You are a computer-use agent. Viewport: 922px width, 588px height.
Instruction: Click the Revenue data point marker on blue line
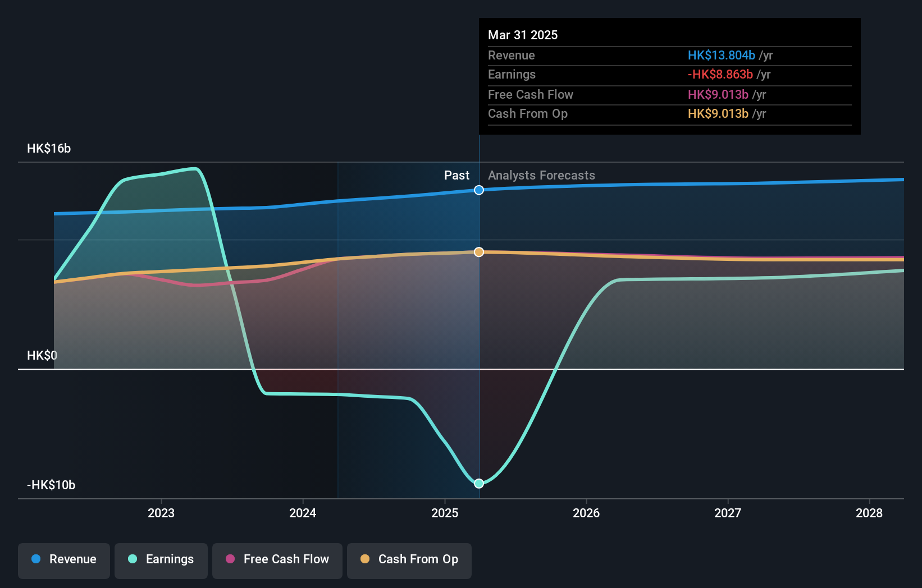click(x=479, y=190)
